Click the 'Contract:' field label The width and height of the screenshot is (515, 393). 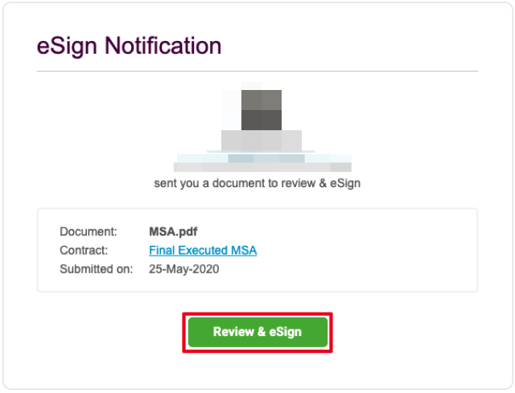(x=84, y=250)
